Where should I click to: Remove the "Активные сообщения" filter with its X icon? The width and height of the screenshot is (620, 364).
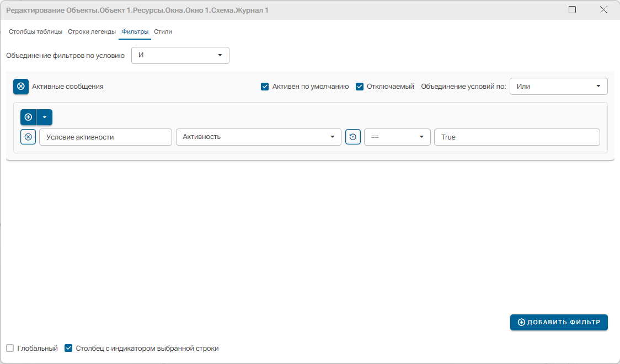point(21,86)
